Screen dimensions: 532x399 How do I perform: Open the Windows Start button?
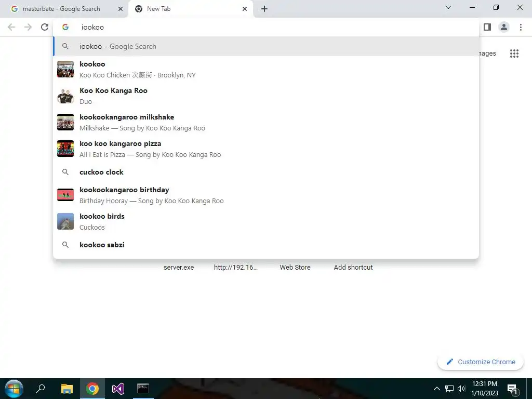[14, 389]
